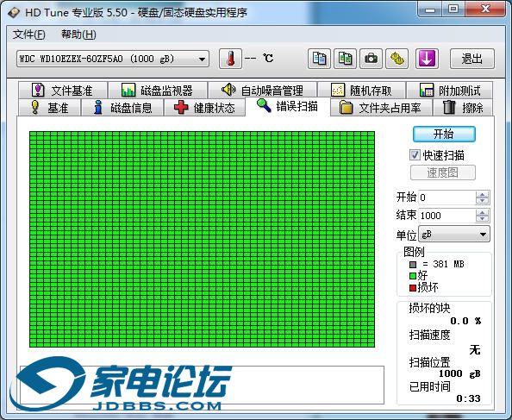Open the 磁盘信息 tab

point(122,108)
